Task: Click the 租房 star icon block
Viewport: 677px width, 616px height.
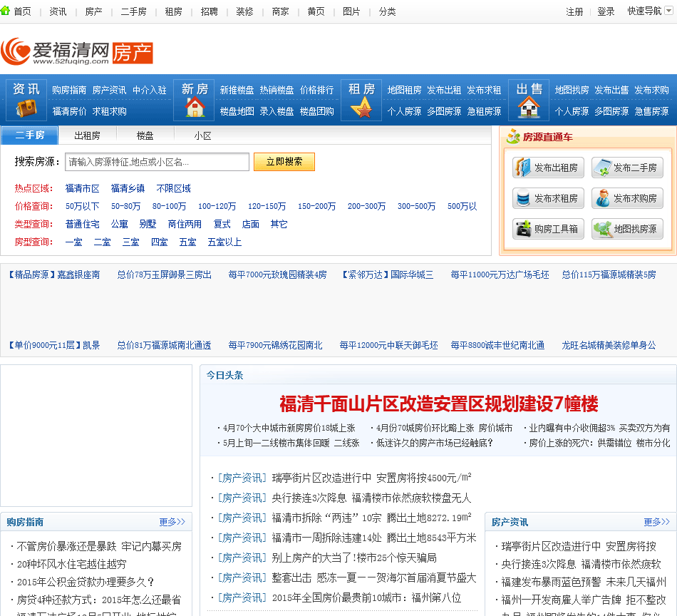Action: (362, 101)
